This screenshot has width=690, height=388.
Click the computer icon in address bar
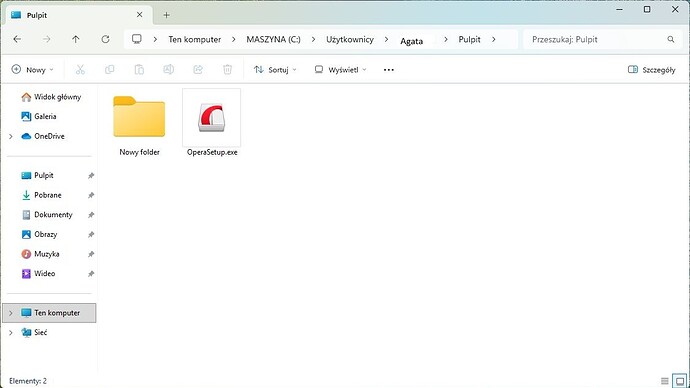tap(137, 39)
